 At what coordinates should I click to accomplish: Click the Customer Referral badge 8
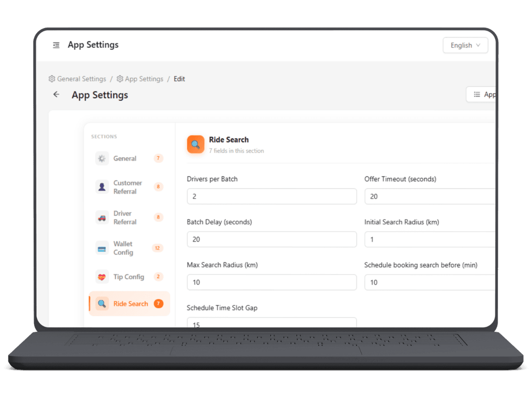(x=158, y=187)
